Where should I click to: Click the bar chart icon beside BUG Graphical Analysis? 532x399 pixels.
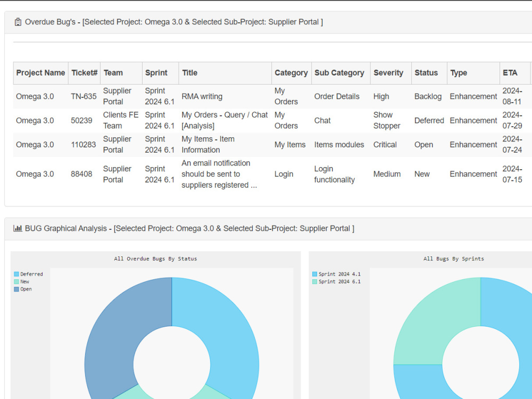(18, 228)
